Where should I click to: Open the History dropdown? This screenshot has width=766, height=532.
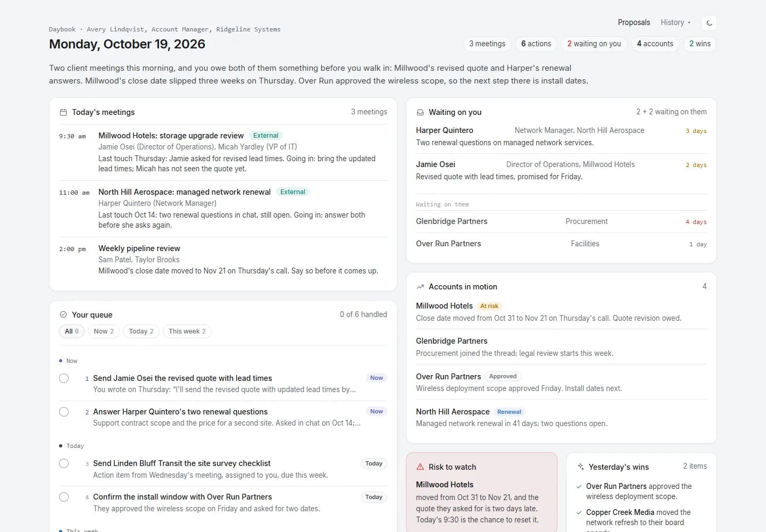coord(676,22)
